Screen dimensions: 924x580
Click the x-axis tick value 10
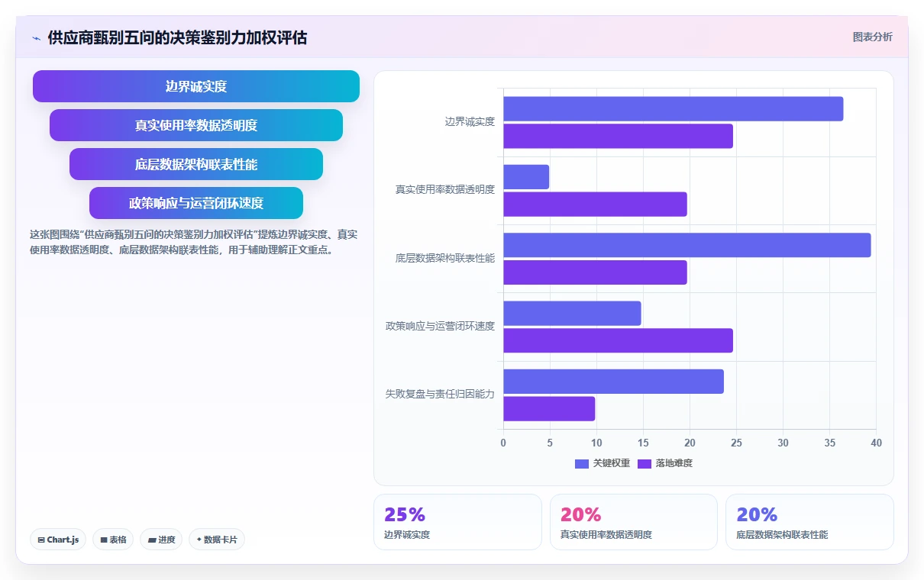(x=596, y=443)
